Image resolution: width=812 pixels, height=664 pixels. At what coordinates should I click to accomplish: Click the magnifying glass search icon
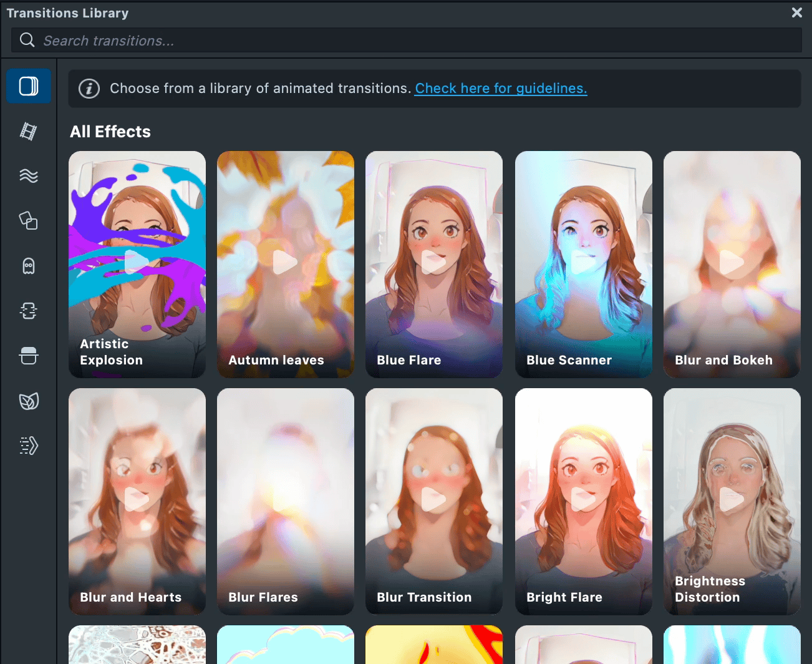pos(27,41)
